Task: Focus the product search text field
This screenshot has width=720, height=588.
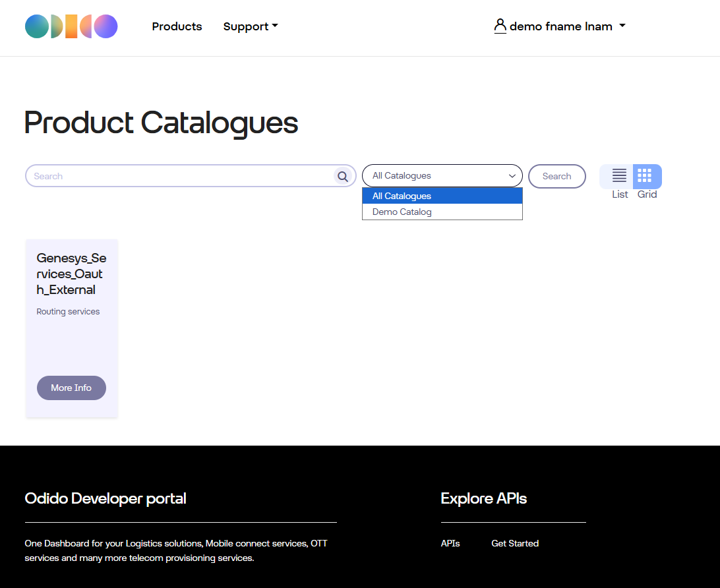Action: (181, 176)
